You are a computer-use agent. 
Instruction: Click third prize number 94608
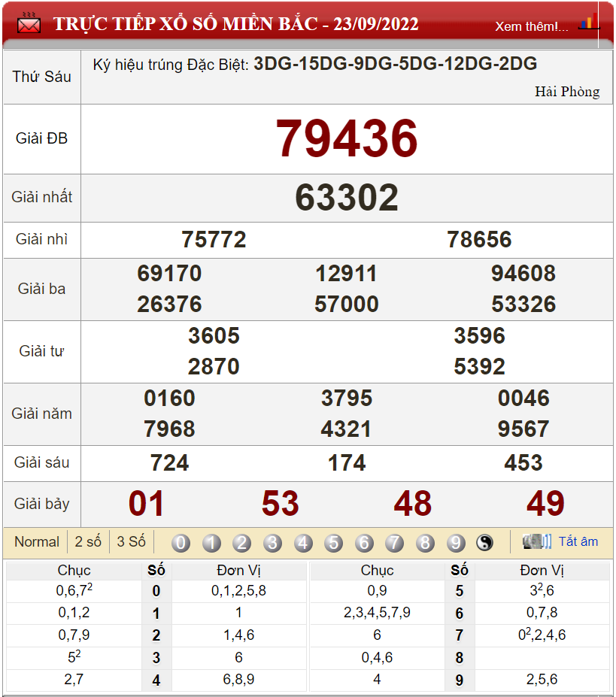(523, 274)
